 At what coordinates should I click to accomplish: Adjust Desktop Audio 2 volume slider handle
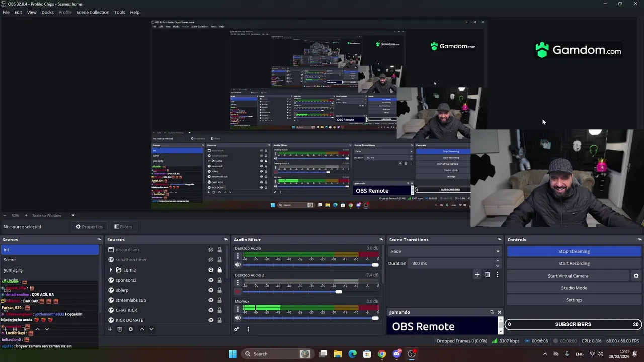click(x=339, y=292)
